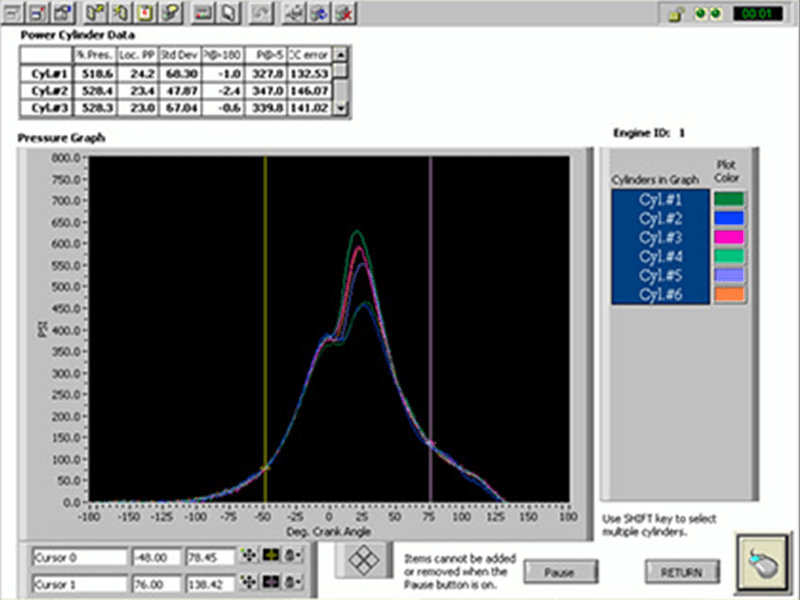
Task: Click the 800.0 Y-axis maximum label
Action: pyautogui.click(x=66, y=158)
